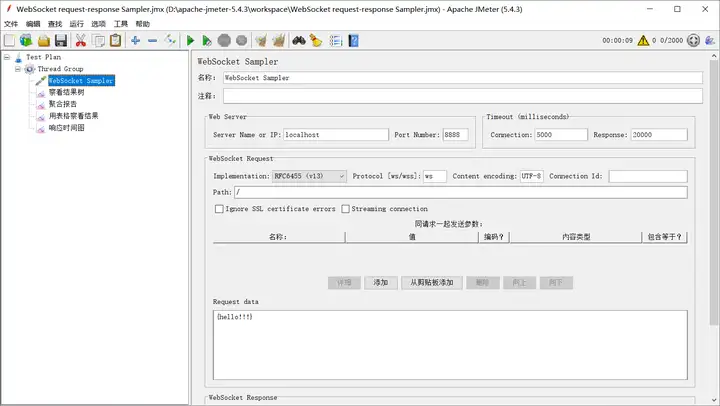Screen dimensions: 720x406
Task: Open the 编辑 menu
Action: click(x=33, y=24)
